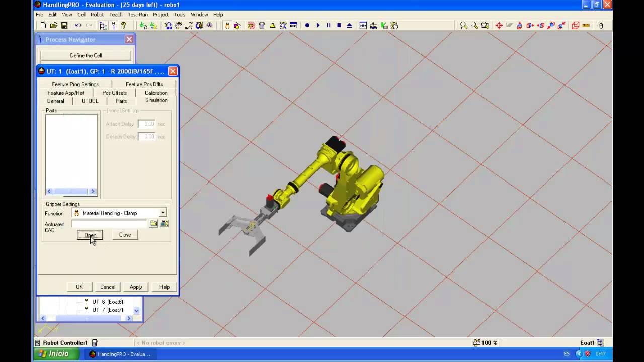
Task: Click Define the Cell in Process Navigator
Action: [x=86, y=55]
